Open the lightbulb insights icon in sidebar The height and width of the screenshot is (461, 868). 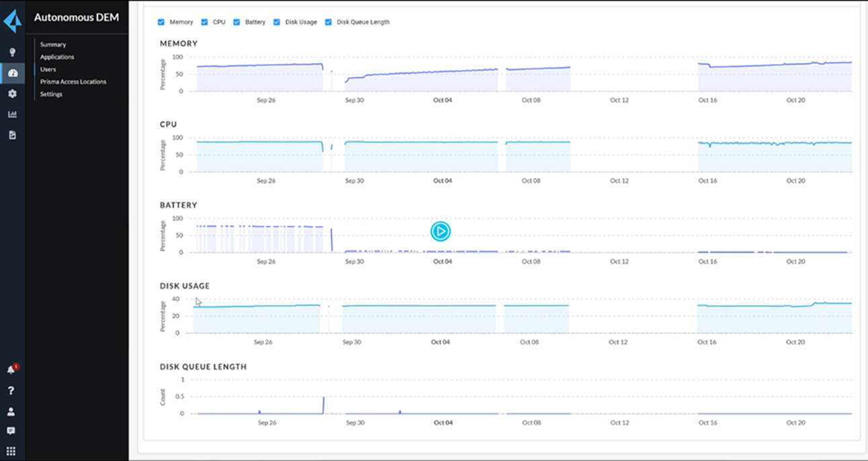[12, 52]
